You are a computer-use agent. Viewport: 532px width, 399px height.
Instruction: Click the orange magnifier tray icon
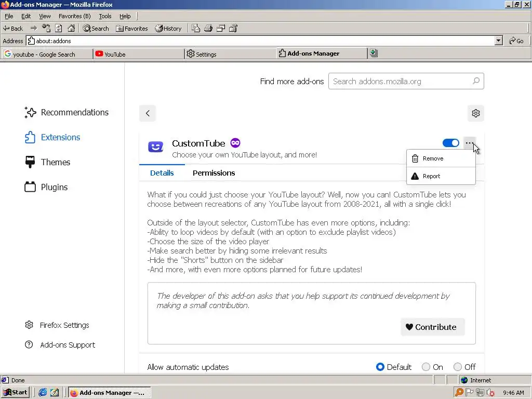[x=459, y=393]
